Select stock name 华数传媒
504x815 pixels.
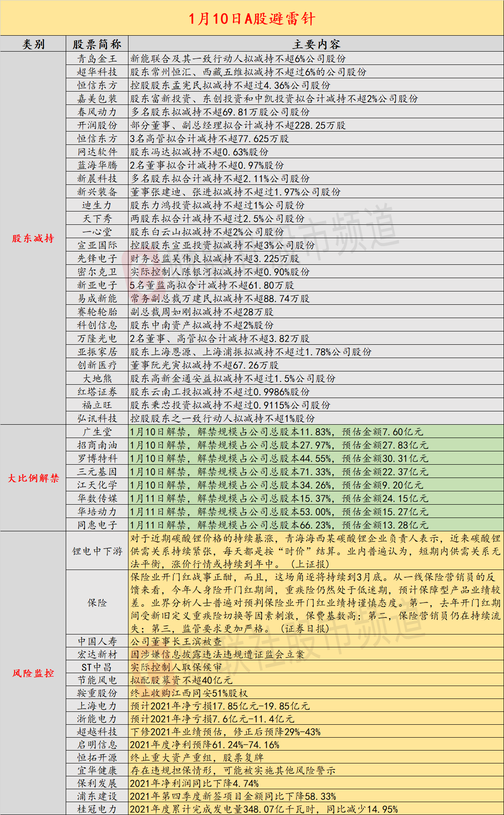(x=97, y=498)
